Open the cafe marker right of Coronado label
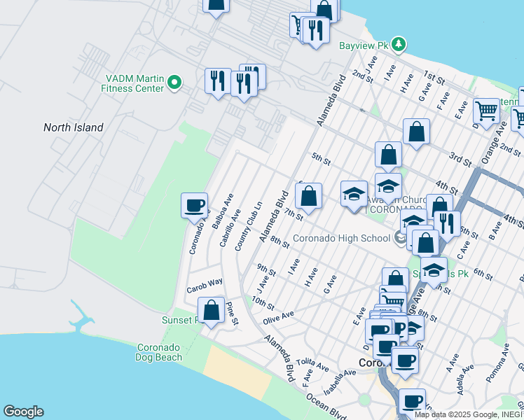The width and height of the screenshot is (524, 420). (x=405, y=362)
